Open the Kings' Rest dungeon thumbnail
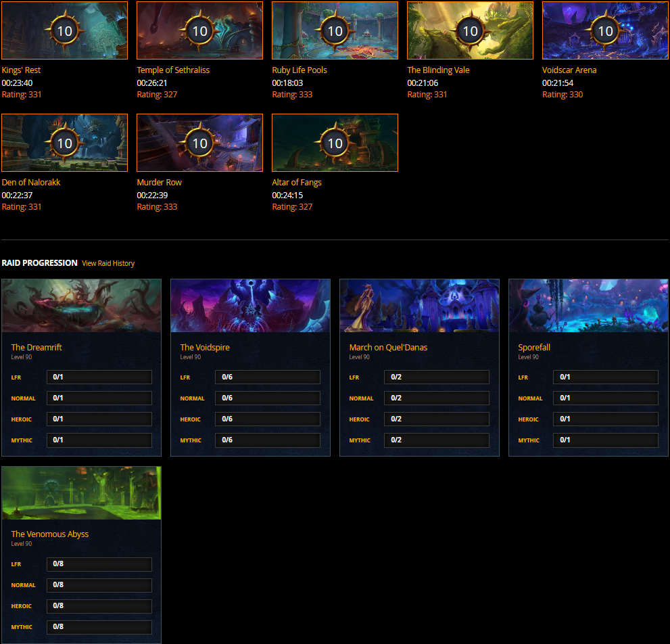This screenshot has width=670, height=644. coord(64,30)
